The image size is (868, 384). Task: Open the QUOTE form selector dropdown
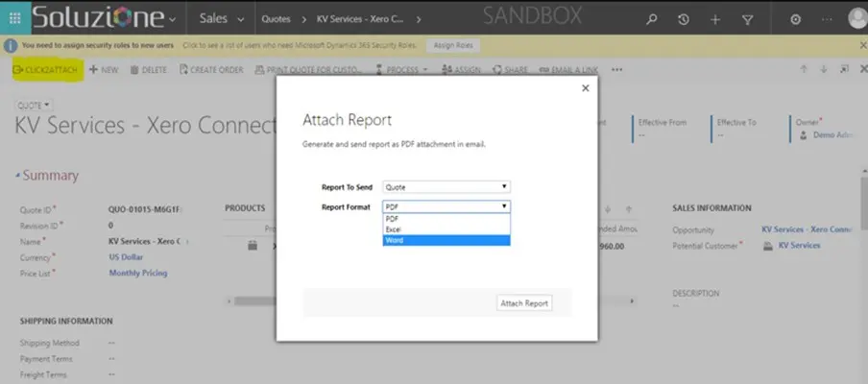34,106
